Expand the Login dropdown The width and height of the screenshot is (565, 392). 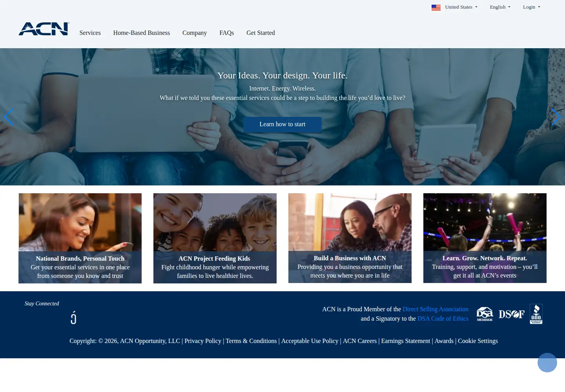(x=532, y=7)
